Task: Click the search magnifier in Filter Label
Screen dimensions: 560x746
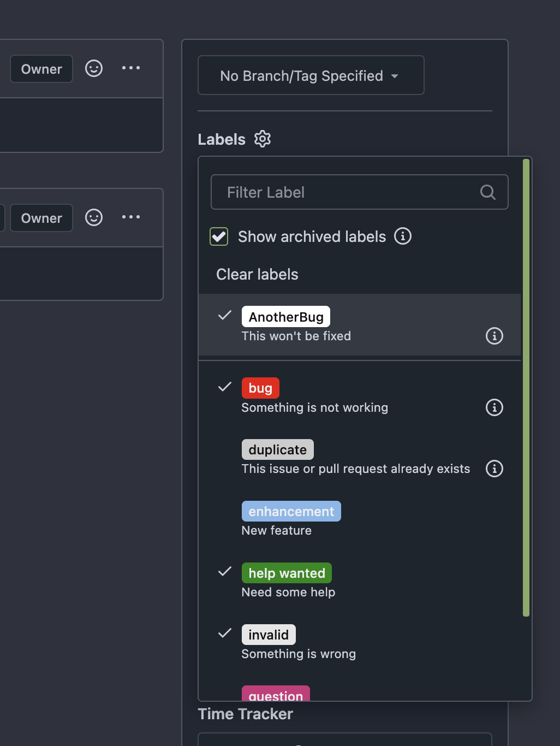Action: pyautogui.click(x=487, y=192)
